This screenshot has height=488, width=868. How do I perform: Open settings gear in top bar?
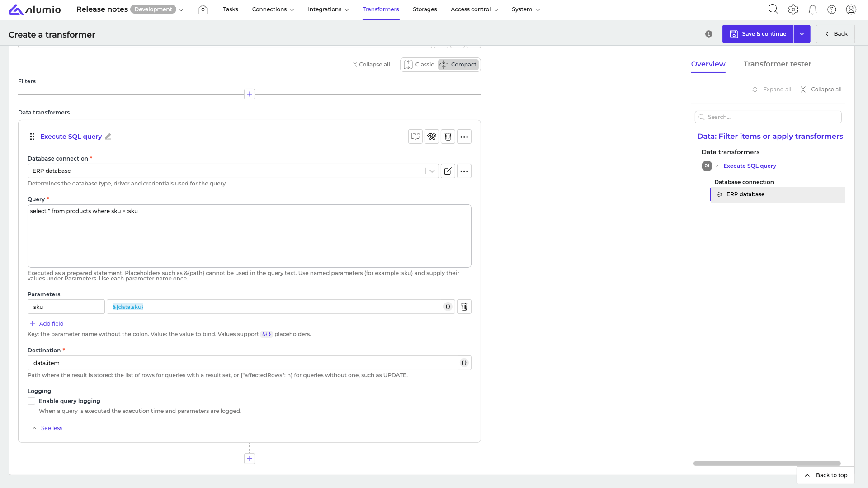click(793, 9)
